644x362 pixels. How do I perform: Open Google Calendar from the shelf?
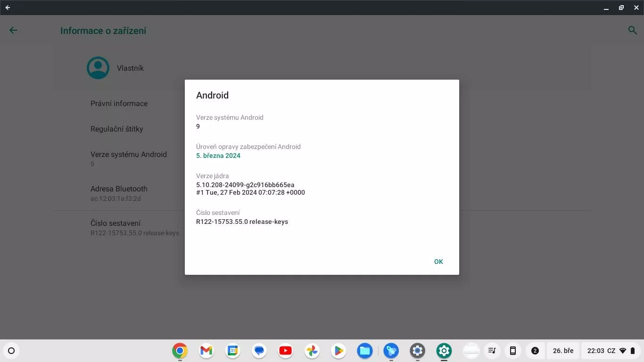point(232,351)
